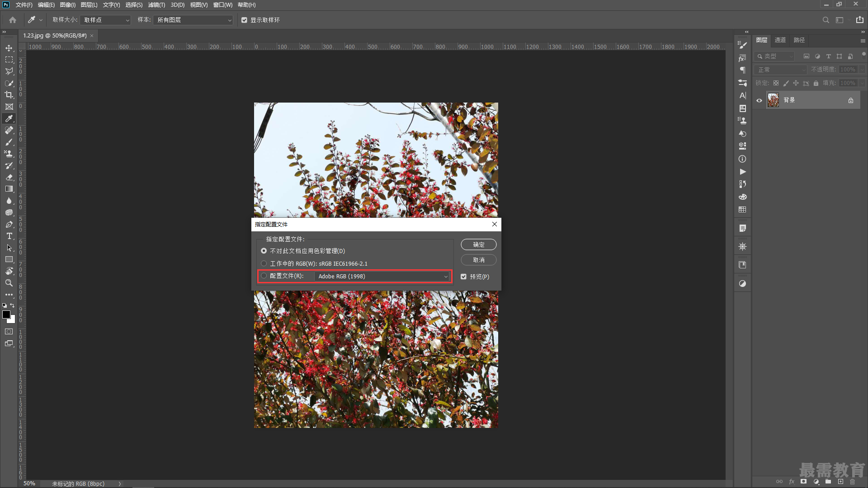This screenshot has height=488, width=868.
Task: Select the Polygonal Lasso tool
Action: [9, 71]
